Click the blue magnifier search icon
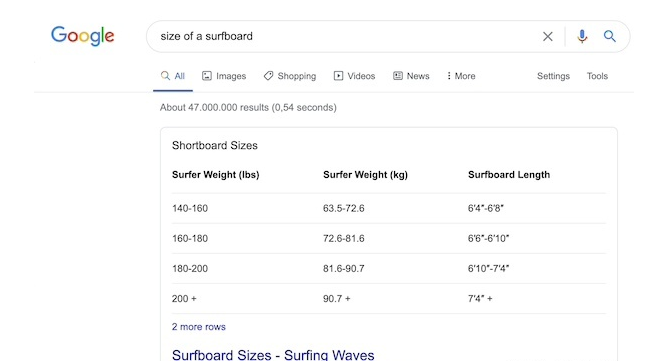The height and width of the screenshot is (361, 662). click(x=609, y=36)
